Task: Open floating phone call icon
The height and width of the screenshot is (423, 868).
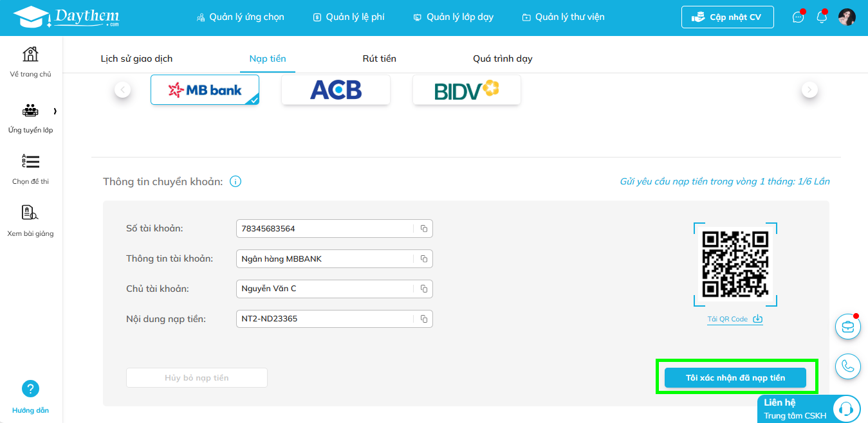Action: (x=848, y=366)
